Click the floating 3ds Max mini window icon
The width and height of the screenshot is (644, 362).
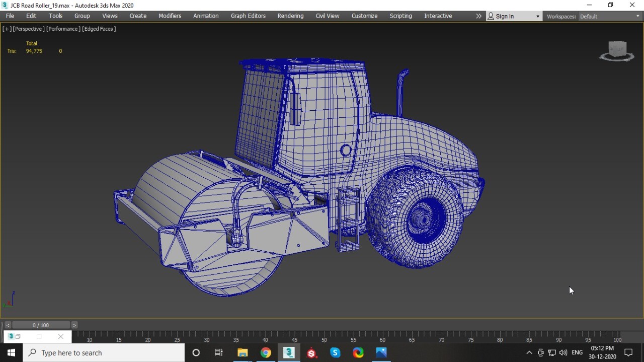pos(11,336)
